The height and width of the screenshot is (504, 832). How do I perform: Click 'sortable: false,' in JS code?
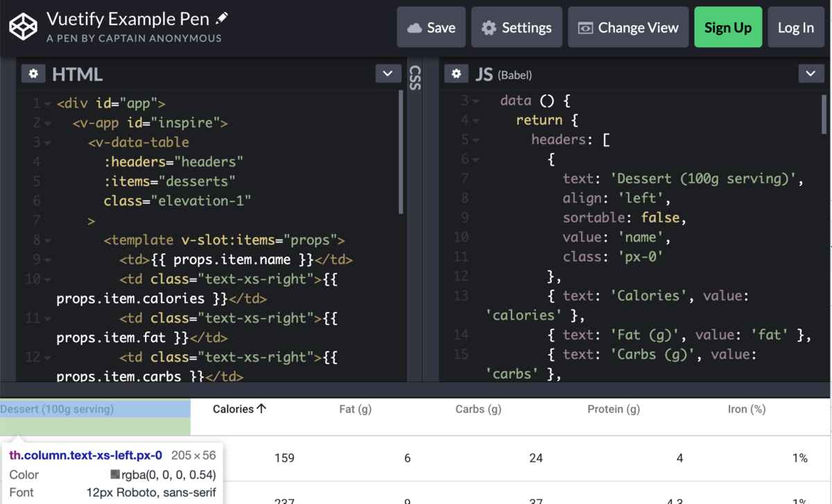pyautogui.click(x=624, y=218)
